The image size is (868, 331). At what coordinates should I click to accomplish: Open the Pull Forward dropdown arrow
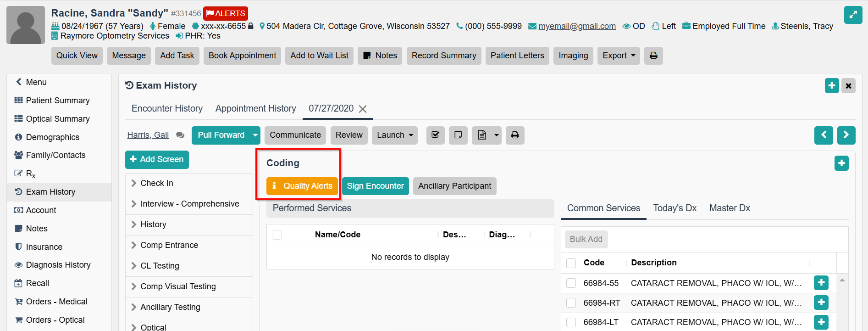pos(255,135)
